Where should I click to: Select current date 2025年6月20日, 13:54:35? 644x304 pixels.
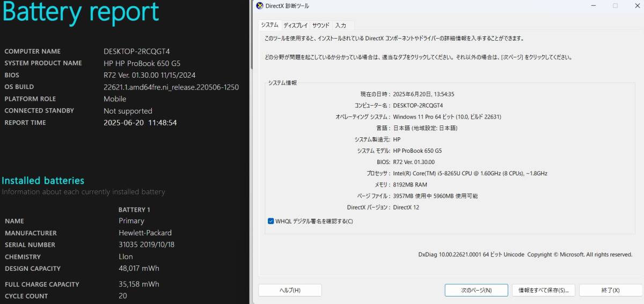[x=424, y=94]
